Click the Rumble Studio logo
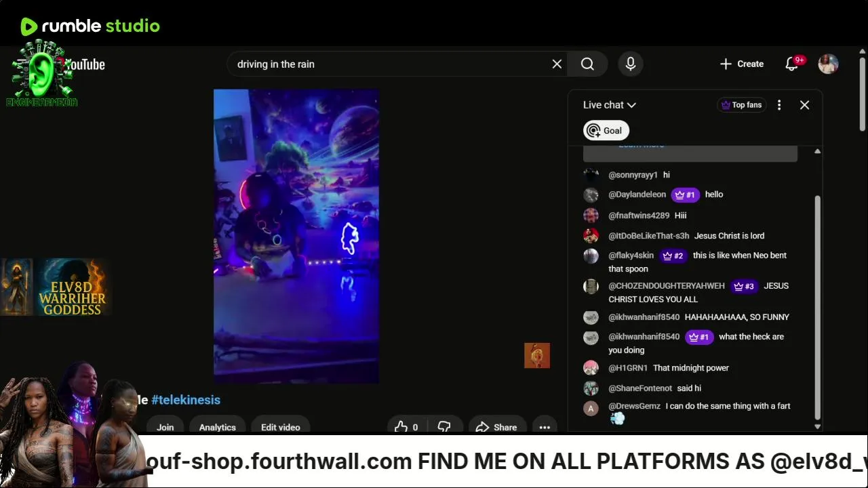The width and height of the screenshot is (868, 488). point(90,26)
